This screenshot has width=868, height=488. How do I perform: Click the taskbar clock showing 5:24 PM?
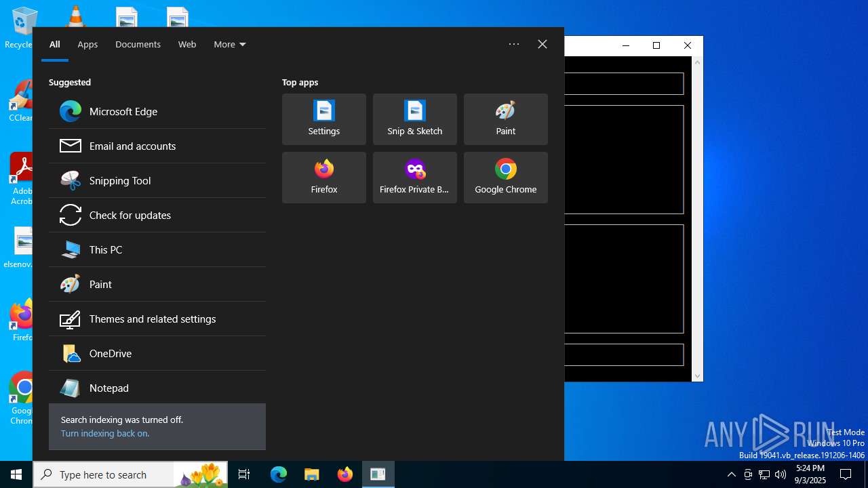click(810, 474)
